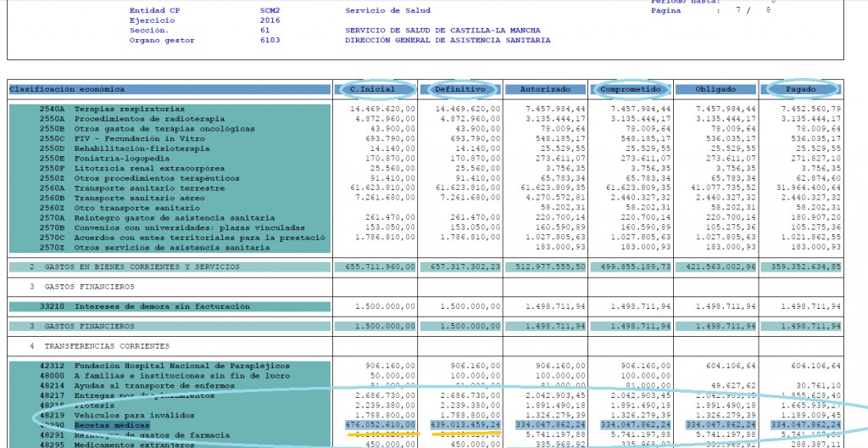
Task: Click Recetas médicas definitive credit '439.013.459,24'
Action: (465, 425)
